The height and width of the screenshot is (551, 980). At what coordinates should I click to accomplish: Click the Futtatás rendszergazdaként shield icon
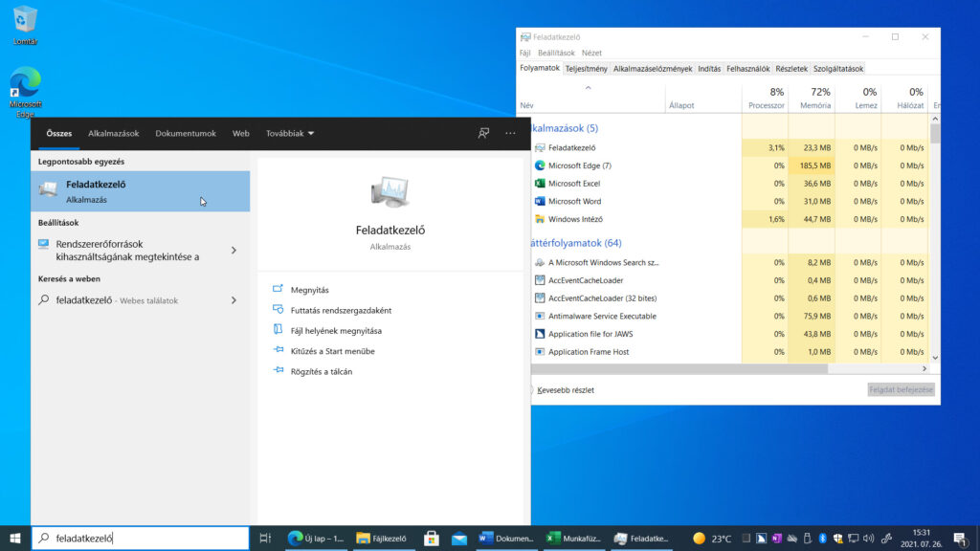[278, 310]
